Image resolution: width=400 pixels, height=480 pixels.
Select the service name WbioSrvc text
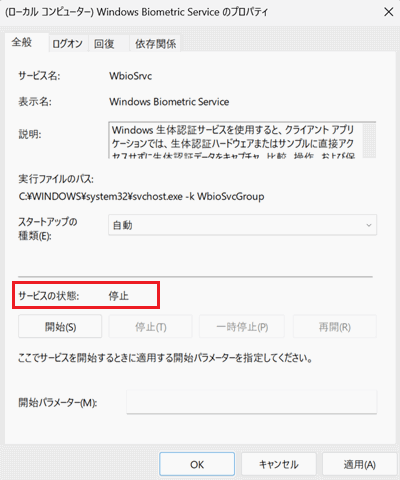tap(130, 76)
